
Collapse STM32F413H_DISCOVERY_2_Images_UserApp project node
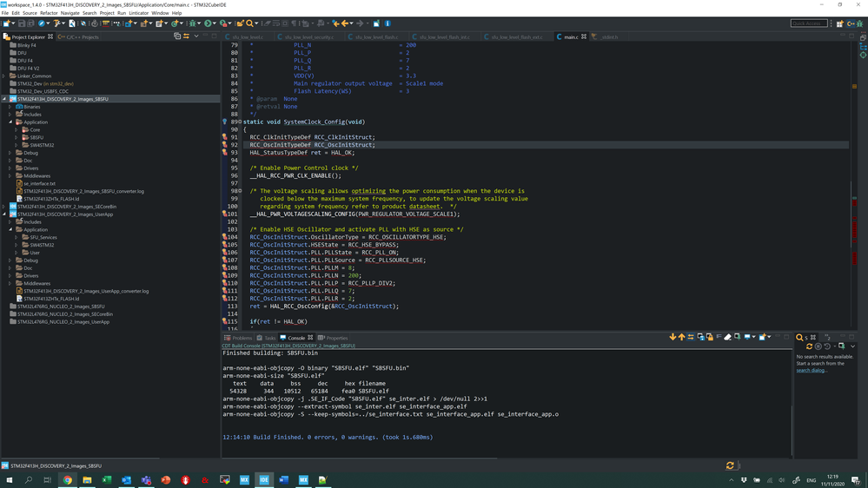coord(3,214)
